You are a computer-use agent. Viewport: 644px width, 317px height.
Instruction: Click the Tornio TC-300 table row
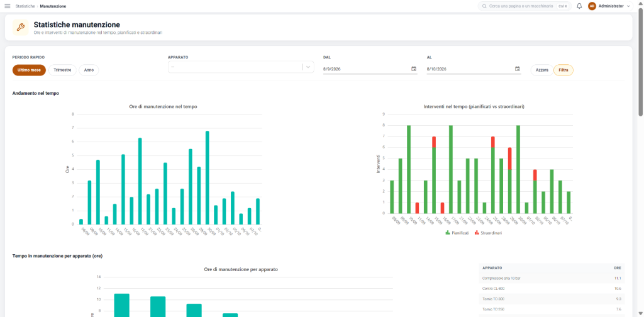point(552,299)
